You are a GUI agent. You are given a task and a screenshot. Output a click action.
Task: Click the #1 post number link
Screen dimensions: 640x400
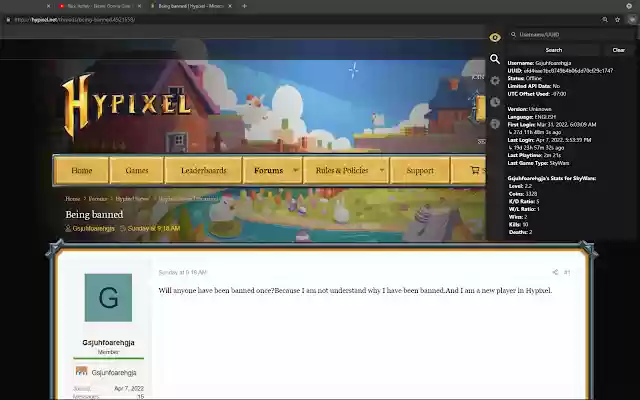567,272
